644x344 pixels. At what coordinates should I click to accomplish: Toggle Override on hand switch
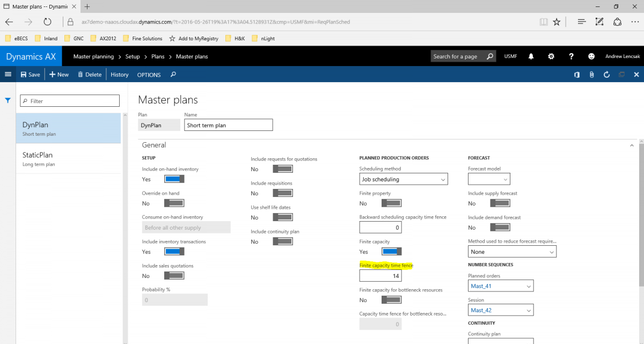[x=174, y=203]
